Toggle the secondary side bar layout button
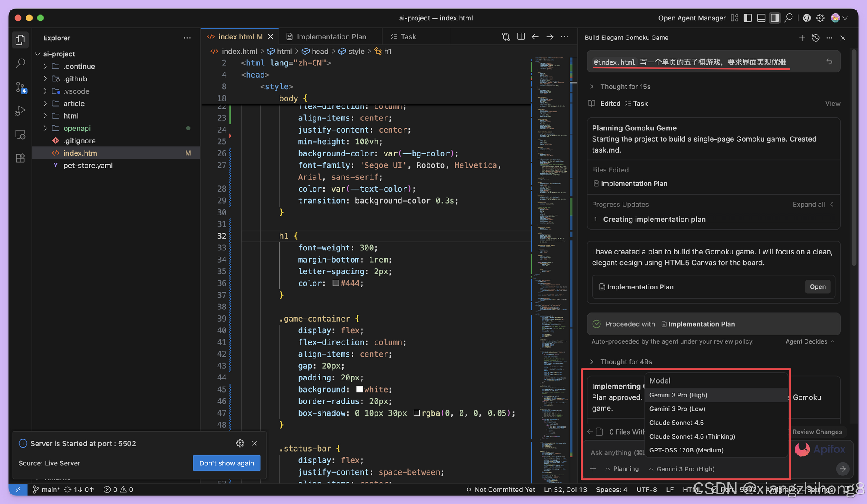Viewport: 867px width, 504px height. click(774, 18)
